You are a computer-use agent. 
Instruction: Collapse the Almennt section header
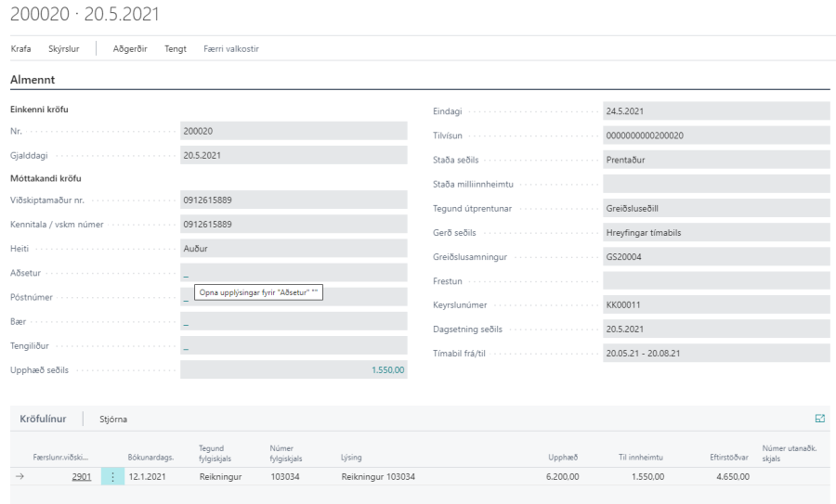(x=32, y=81)
